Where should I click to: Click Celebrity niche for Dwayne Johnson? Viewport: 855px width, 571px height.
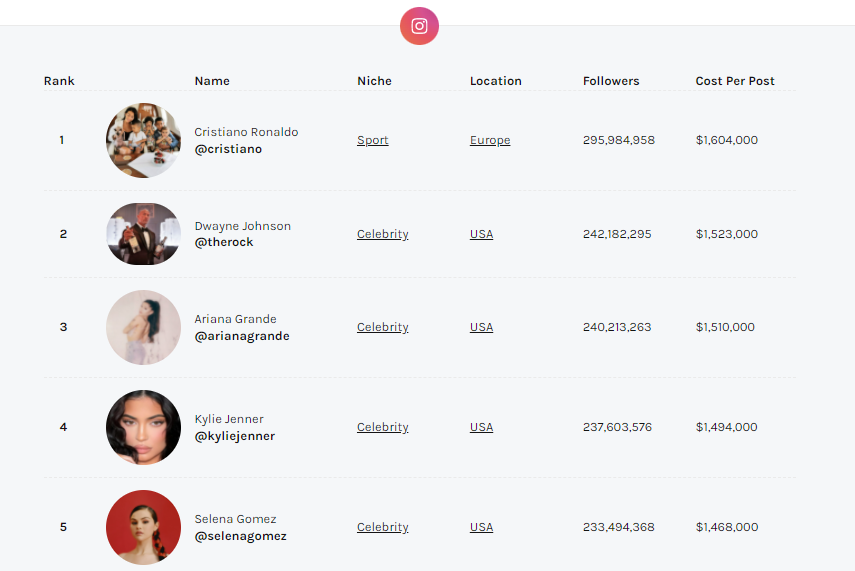[383, 234]
